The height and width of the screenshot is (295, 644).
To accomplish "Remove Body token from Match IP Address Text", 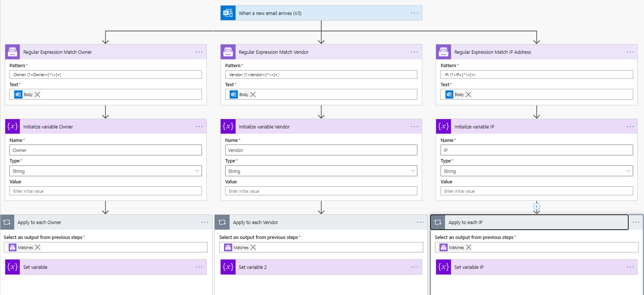I will click(468, 94).
